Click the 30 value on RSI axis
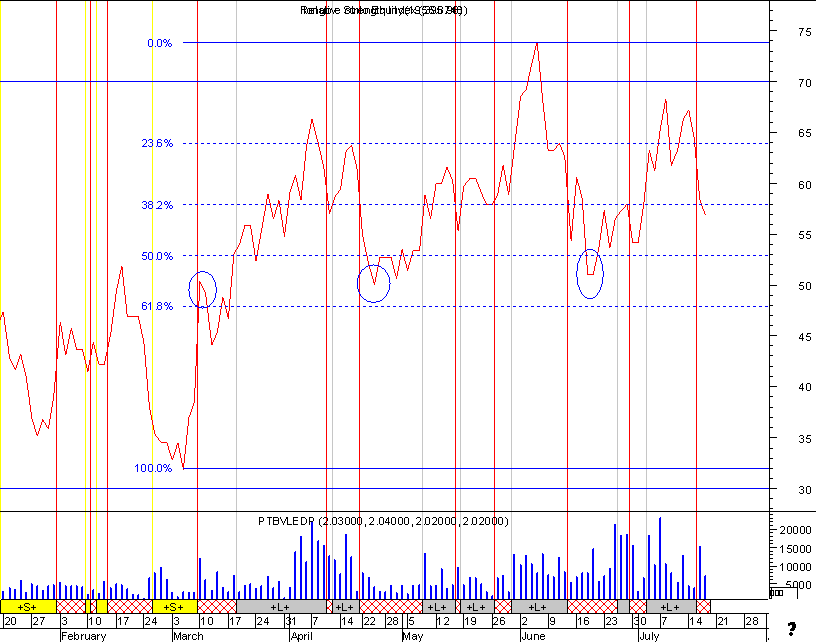This screenshot has height=642, width=816. (x=805, y=490)
